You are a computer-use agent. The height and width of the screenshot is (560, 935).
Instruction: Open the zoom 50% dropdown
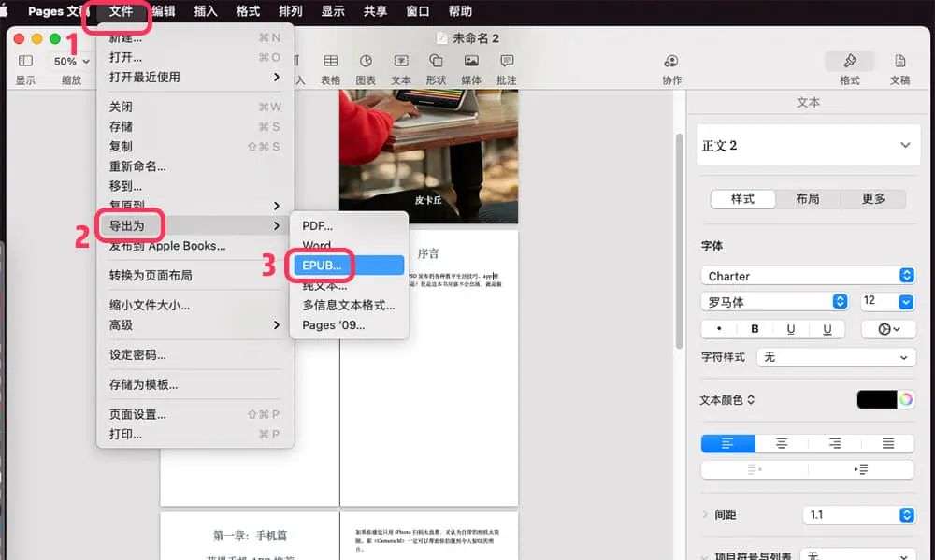[71, 62]
